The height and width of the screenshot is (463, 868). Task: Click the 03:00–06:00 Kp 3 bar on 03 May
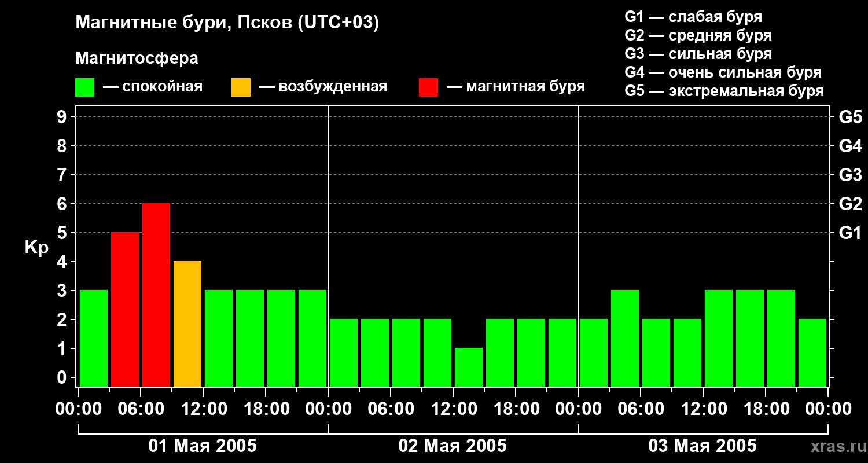tap(625, 338)
